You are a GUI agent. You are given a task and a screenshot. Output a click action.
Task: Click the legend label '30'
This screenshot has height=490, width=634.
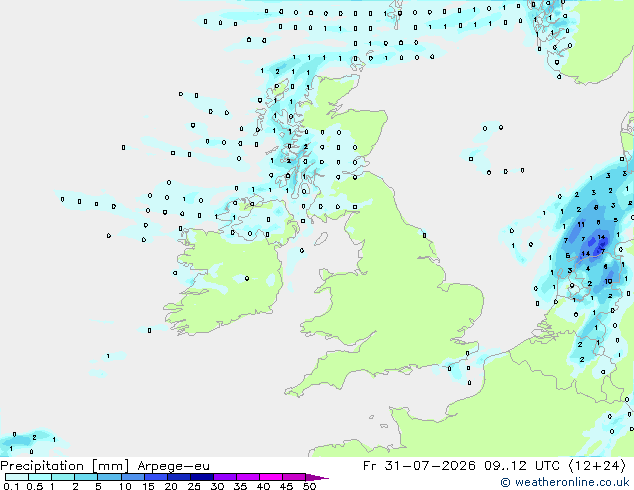pos(217,486)
